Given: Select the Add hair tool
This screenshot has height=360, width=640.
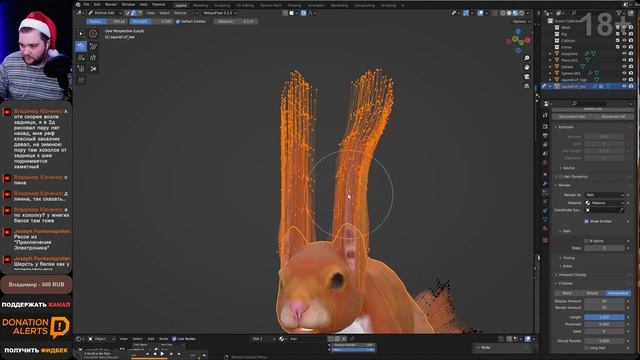Looking at the screenshot, I should [x=81, y=58].
